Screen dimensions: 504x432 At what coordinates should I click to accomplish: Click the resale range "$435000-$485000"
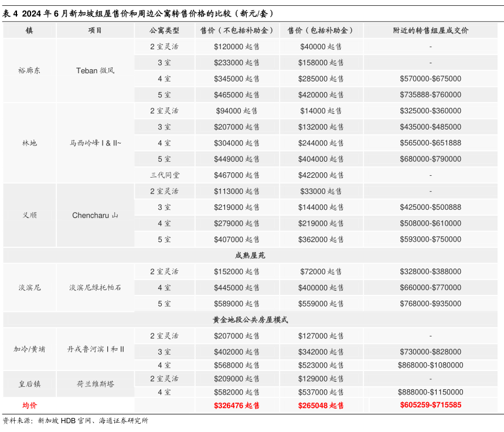pyautogui.click(x=431, y=127)
